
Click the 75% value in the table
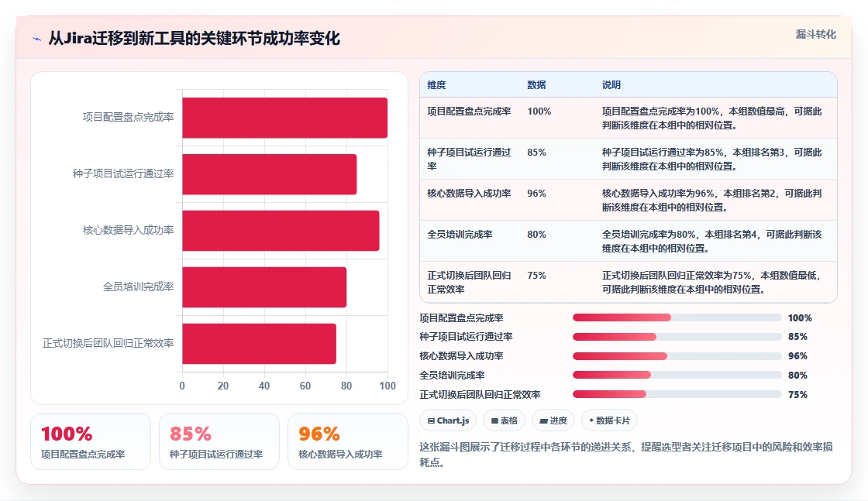click(536, 275)
